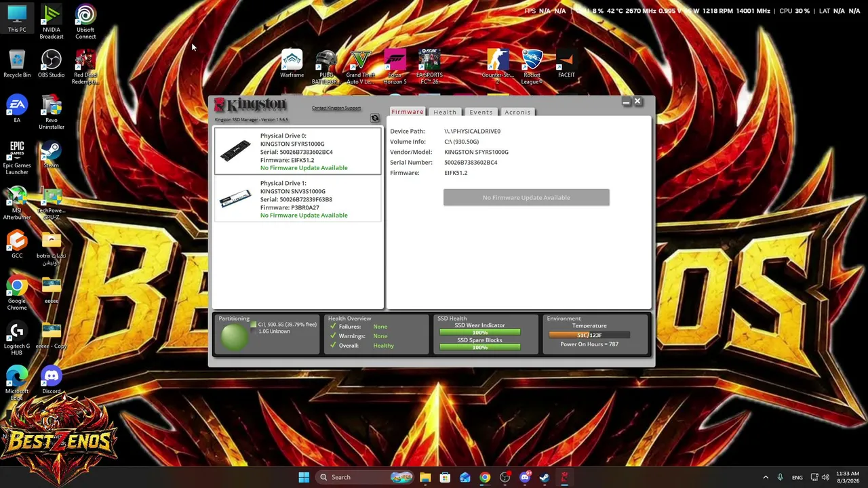Open Discord from the taskbar

point(524,477)
